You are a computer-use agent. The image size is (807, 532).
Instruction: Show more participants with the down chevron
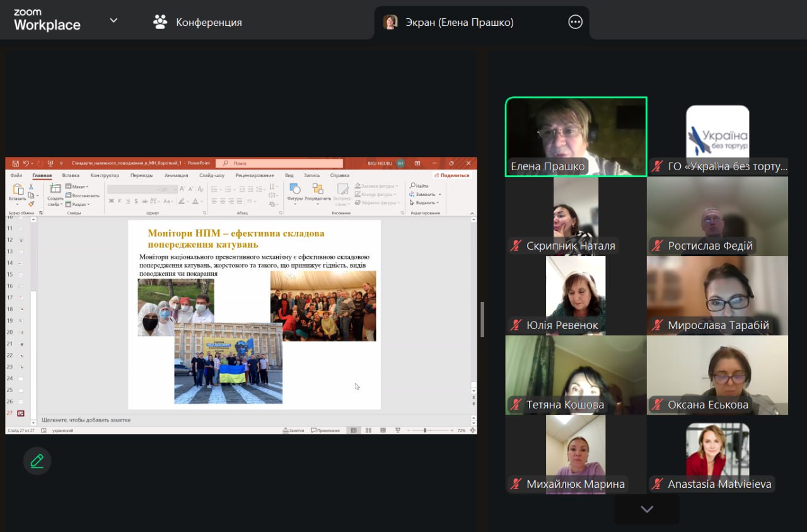click(647, 509)
